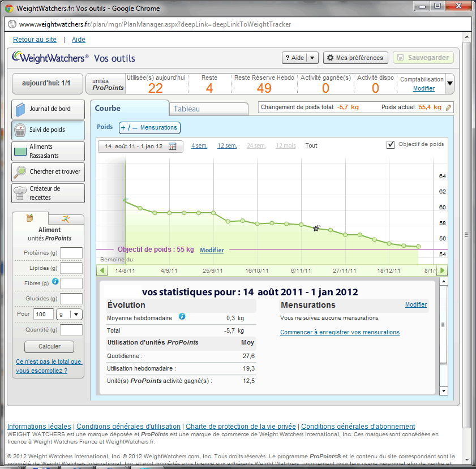
Task: Click the star milestone marker on curve
Action: pyautogui.click(x=316, y=228)
